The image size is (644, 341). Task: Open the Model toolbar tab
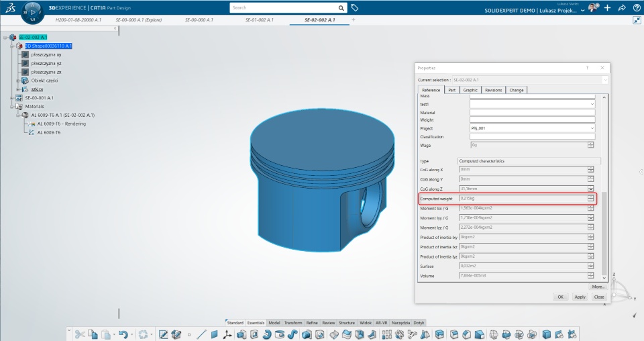tap(274, 322)
